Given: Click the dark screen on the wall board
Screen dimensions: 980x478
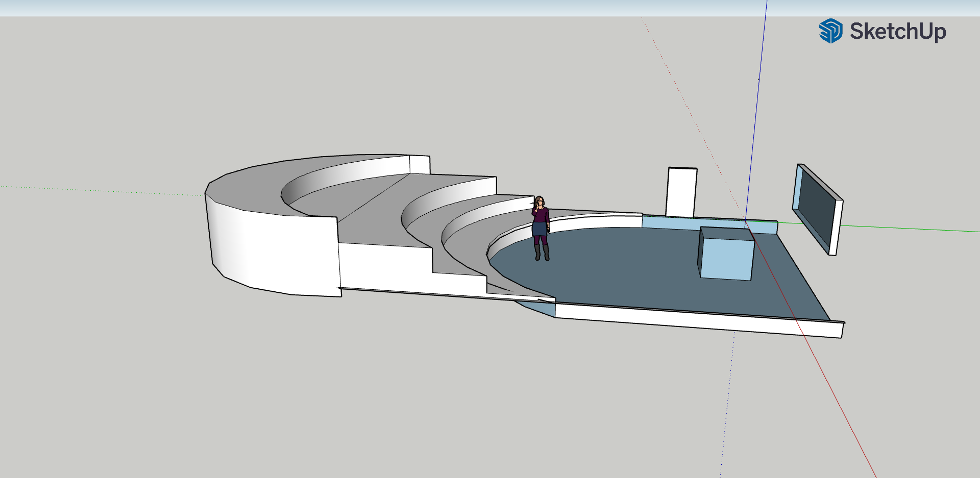Looking at the screenshot, I should click(816, 209).
